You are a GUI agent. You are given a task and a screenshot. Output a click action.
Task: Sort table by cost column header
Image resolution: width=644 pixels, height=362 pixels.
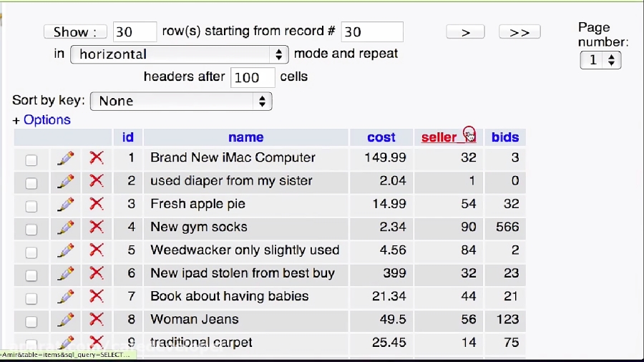(381, 137)
